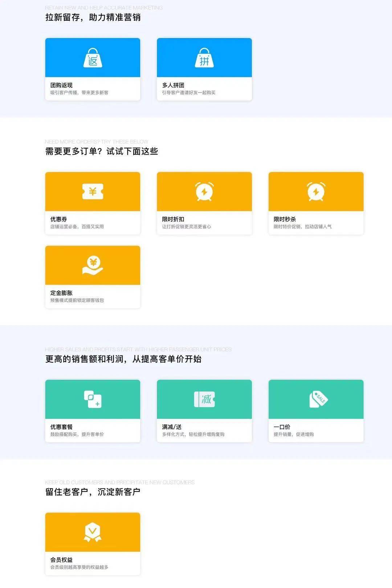Click the 减 ticket icon
Screen dimensions: 392x588
pos(204,399)
